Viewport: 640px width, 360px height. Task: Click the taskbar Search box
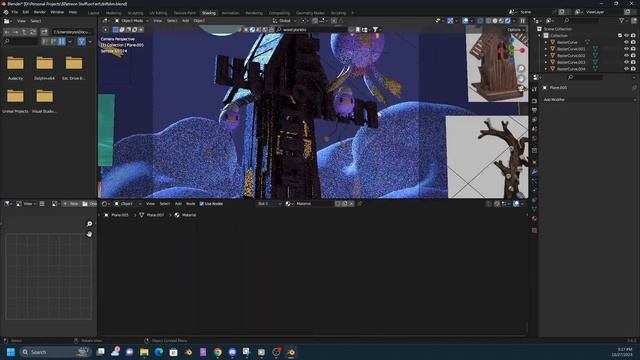[x=55, y=352]
